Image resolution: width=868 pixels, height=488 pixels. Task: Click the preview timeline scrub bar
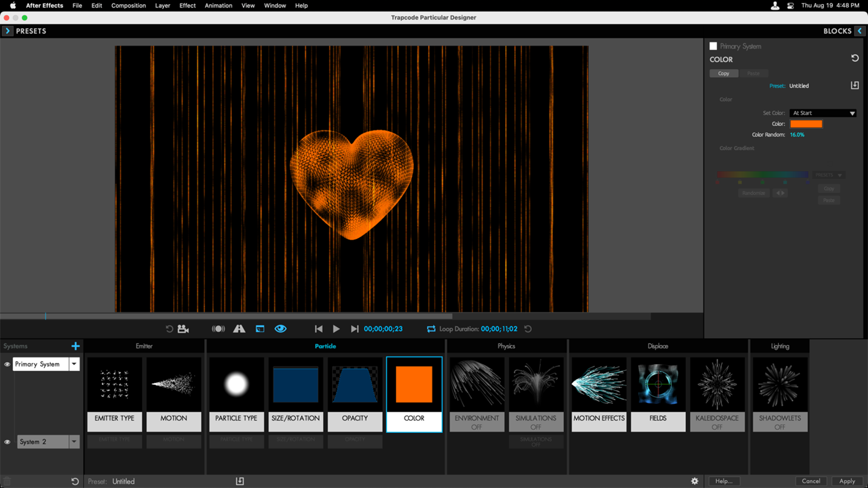(325, 316)
